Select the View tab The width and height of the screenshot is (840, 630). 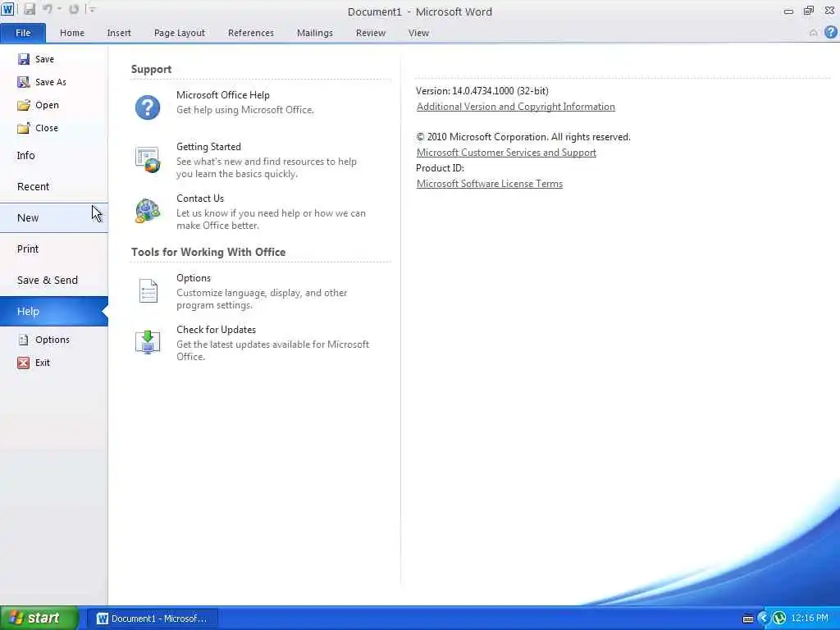coord(418,33)
